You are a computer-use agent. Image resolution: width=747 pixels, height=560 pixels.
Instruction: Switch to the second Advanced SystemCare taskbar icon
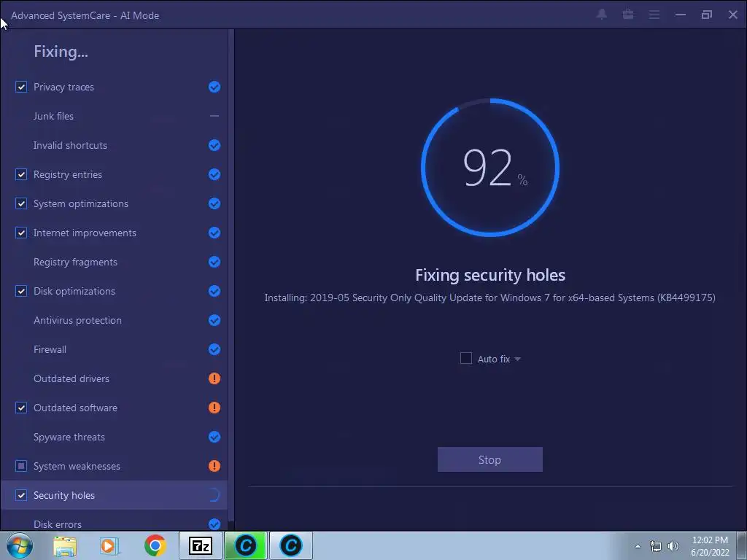[291, 545]
